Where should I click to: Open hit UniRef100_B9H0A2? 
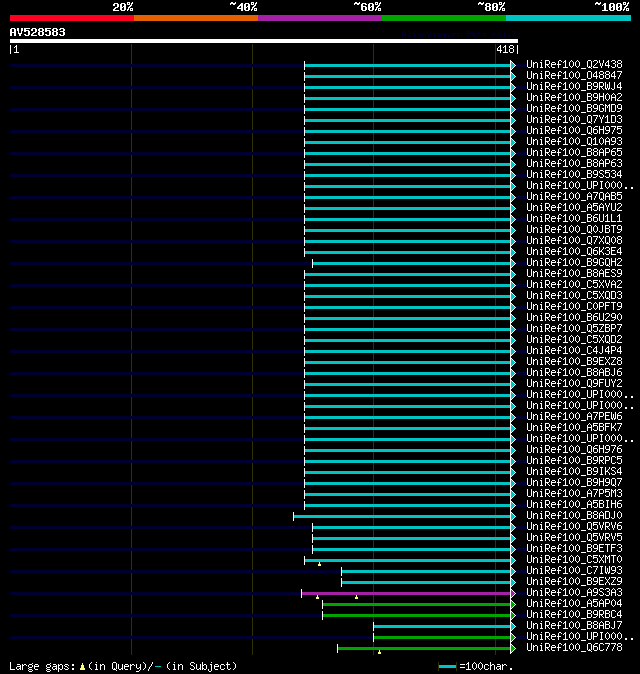[x=574, y=98]
